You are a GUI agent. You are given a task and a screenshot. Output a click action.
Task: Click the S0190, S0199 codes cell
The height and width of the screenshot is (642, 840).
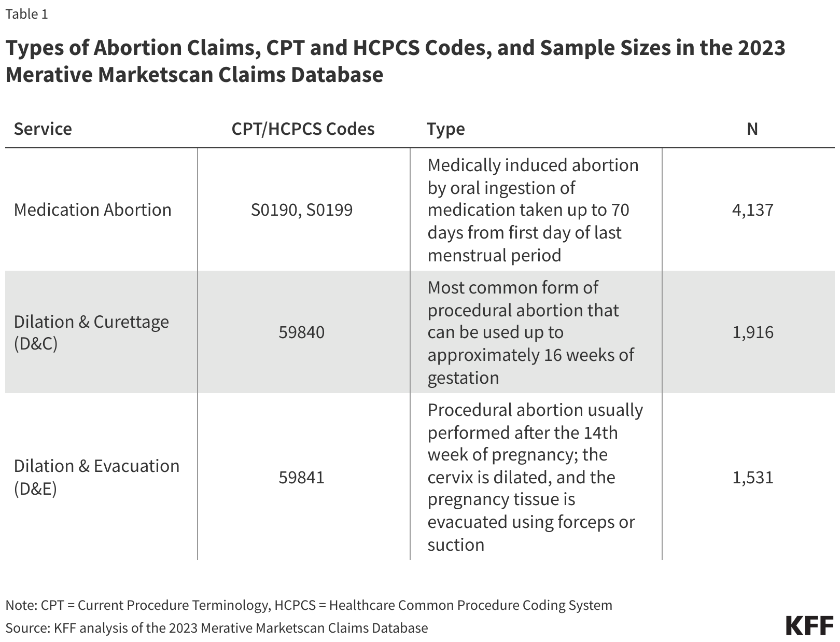point(302,210)
